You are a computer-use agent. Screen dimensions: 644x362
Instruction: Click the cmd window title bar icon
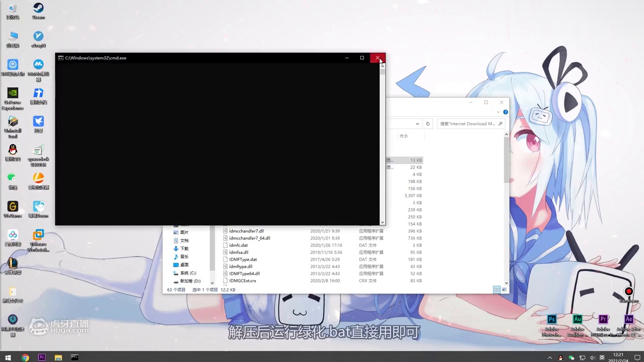click(60, 58)
